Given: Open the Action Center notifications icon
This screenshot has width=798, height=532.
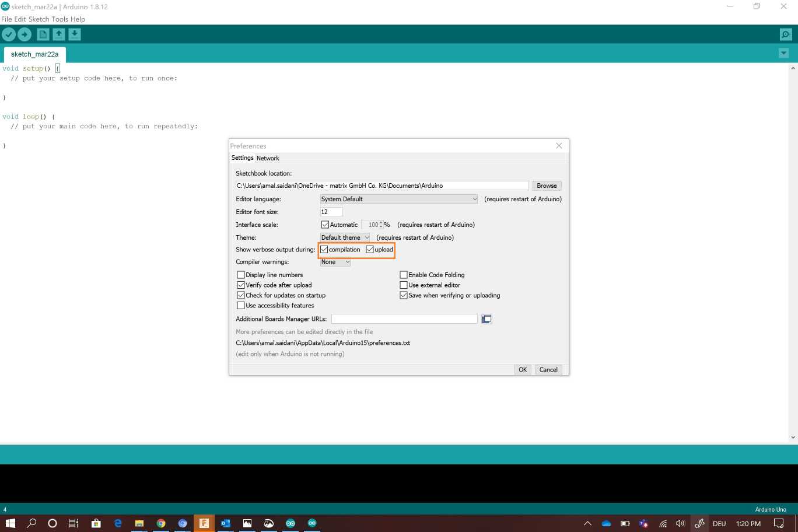Looking at the screenshot, I should [779, 523].
